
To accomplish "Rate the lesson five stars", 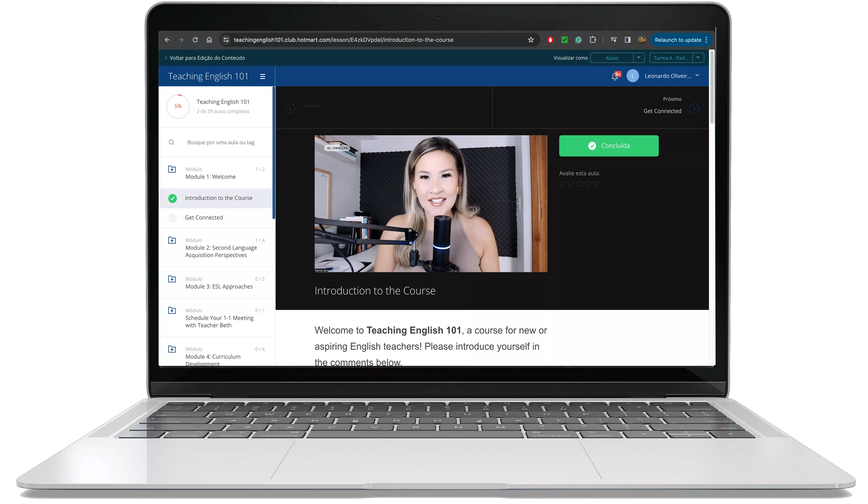I will coord(596,184).
